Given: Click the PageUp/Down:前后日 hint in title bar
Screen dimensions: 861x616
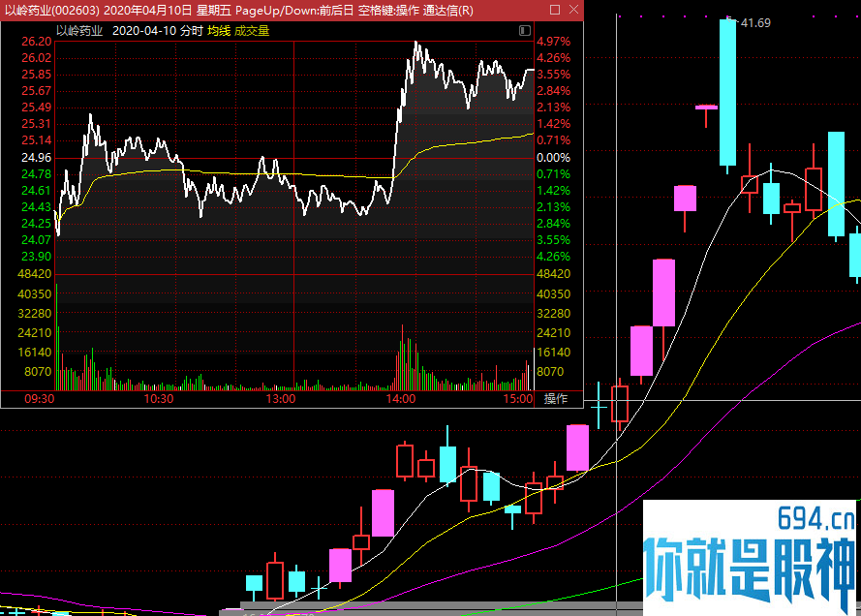Looking at the screenshot, I should (294, 11).
